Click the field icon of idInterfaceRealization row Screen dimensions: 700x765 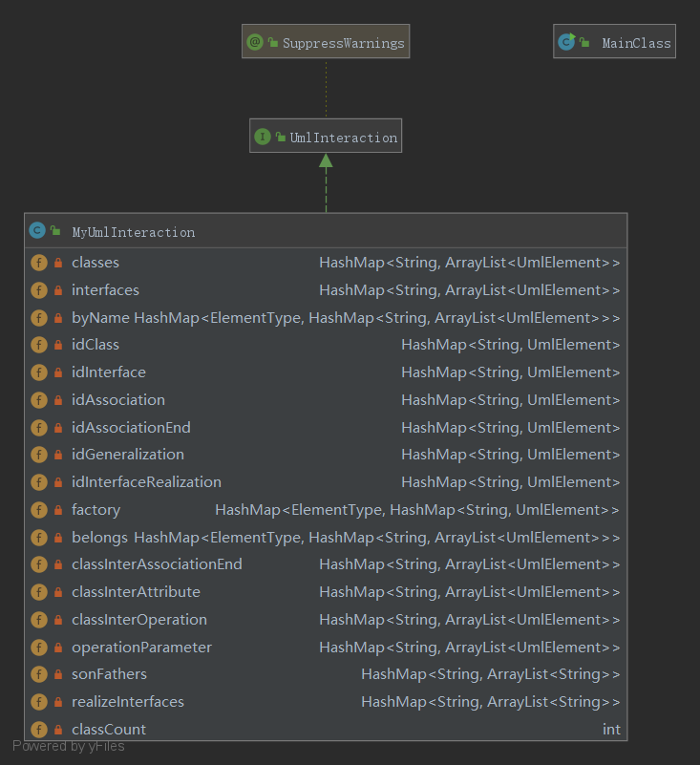point(39,482)
